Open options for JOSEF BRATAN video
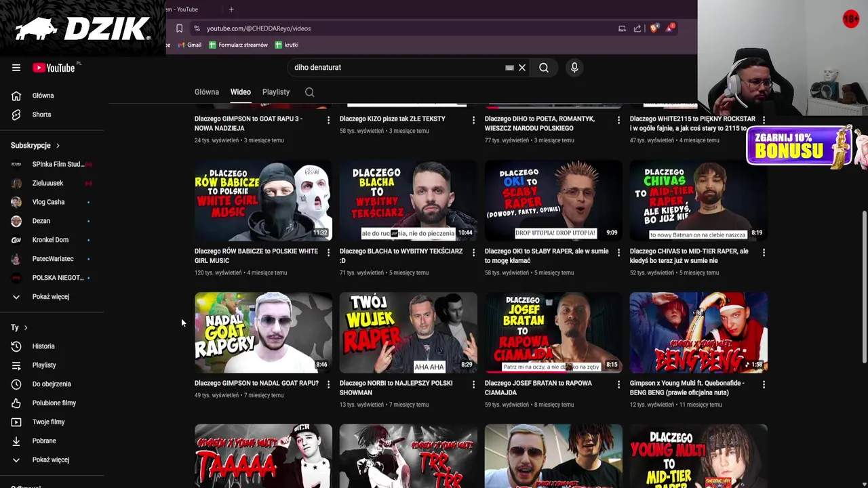Image resolution: width=868 pixels, height=488 pixels. [x=618, y=384]
